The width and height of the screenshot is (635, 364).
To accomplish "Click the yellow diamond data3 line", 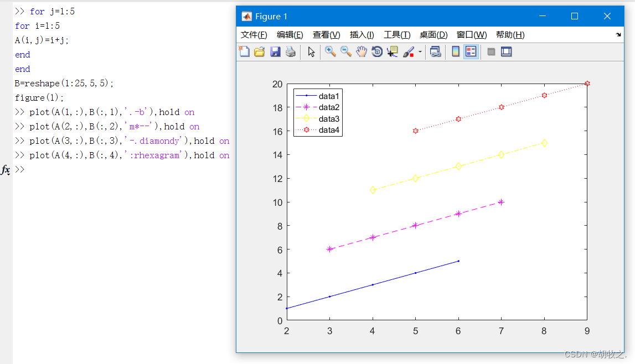I will tap(458, 166).
